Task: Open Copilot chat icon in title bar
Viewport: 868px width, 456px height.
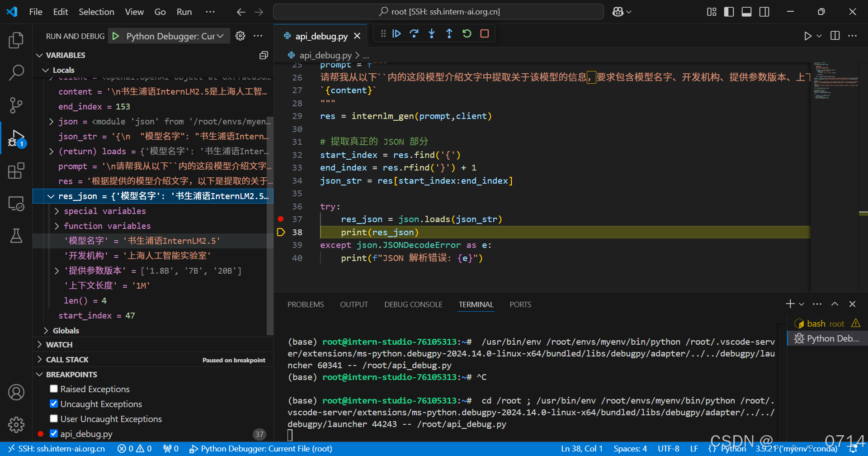Action: 618,12
